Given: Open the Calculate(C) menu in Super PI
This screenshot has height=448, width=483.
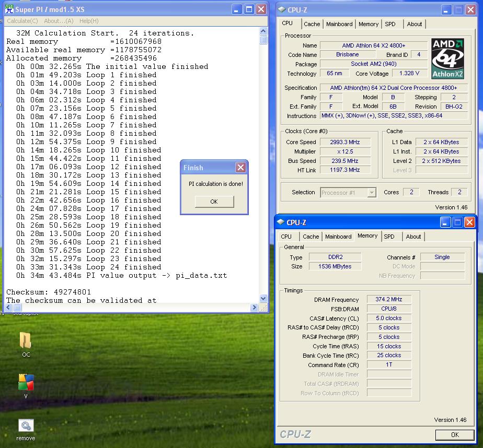Looking at the screenshot, I should pos(22,21).
